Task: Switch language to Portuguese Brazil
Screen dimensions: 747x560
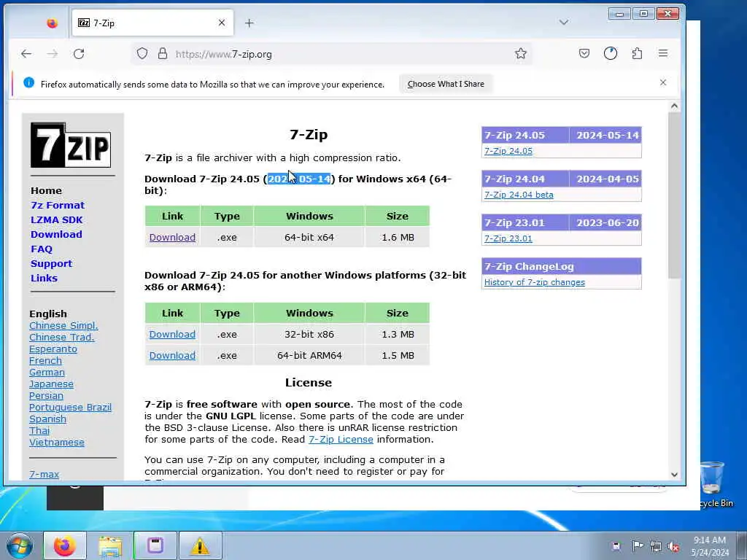Action: (70, 407)
